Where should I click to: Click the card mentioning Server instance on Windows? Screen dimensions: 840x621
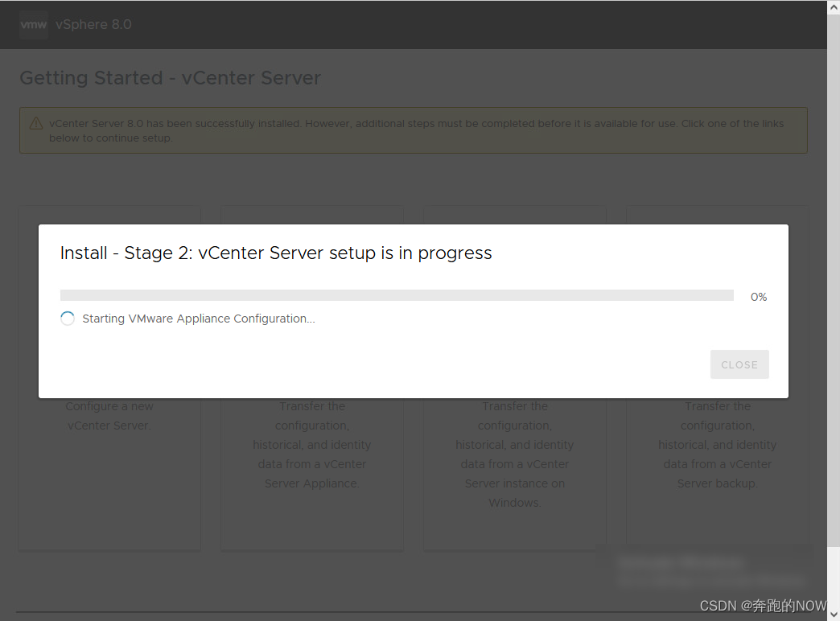514,378
